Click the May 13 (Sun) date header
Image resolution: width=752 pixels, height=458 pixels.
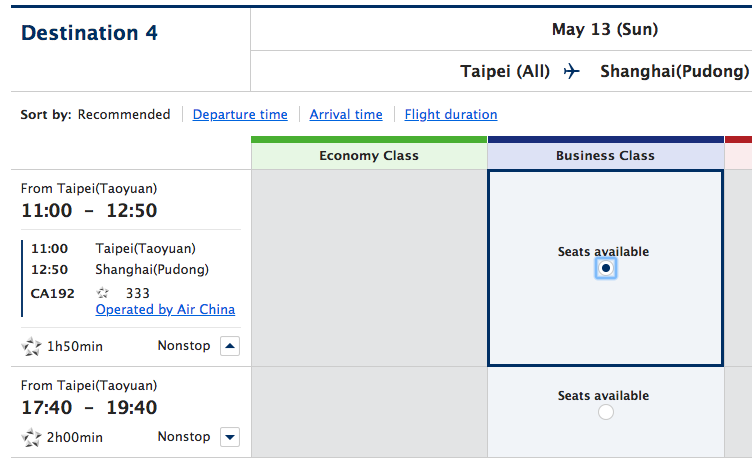click(x=605, y=29)
